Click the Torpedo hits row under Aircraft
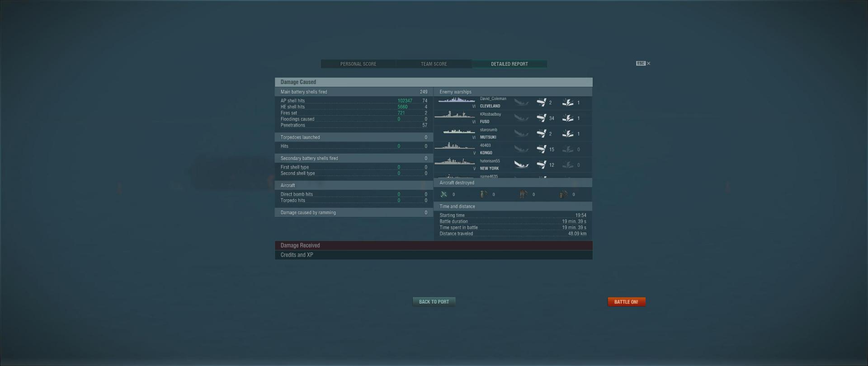The image size is (868, 366). click(x=354, y=201)
